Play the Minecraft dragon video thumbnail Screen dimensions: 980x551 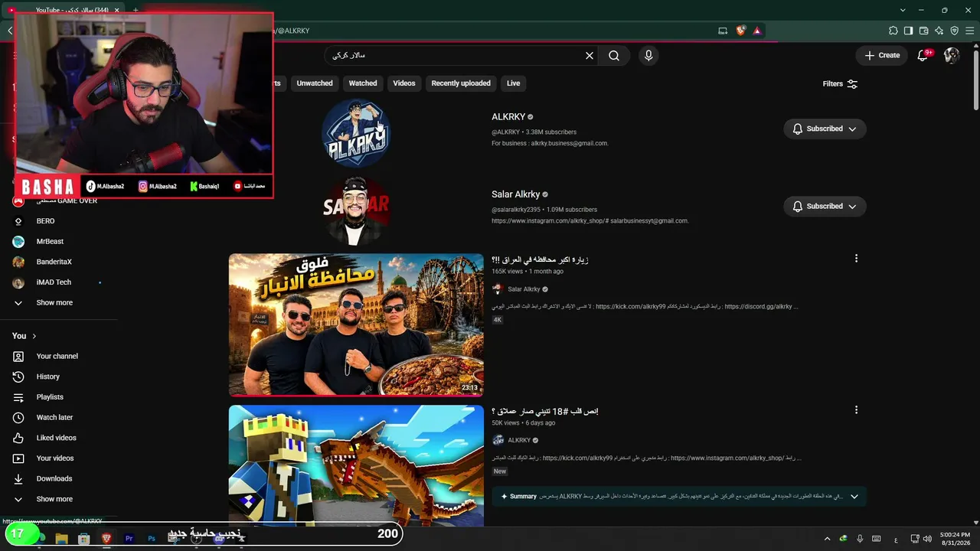(356, 465)
